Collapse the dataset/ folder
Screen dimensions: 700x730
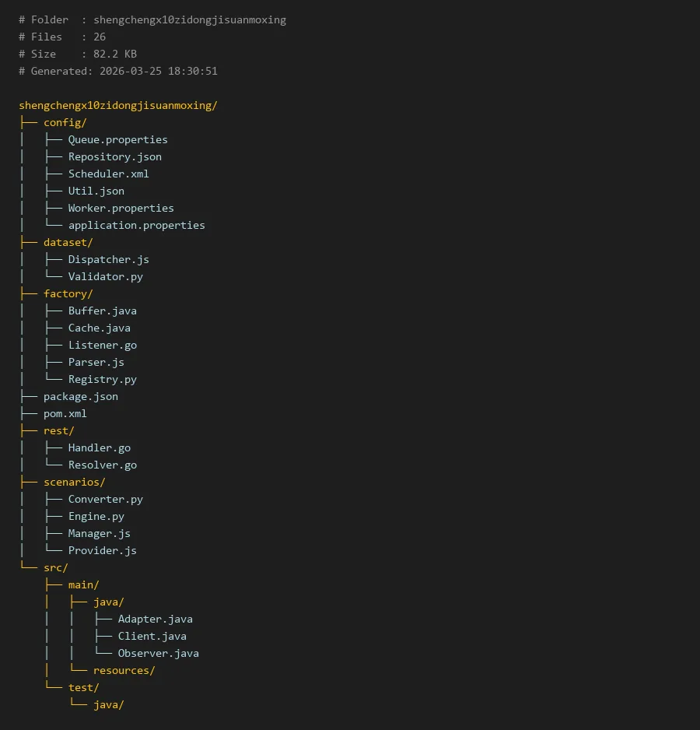(68, 242)
